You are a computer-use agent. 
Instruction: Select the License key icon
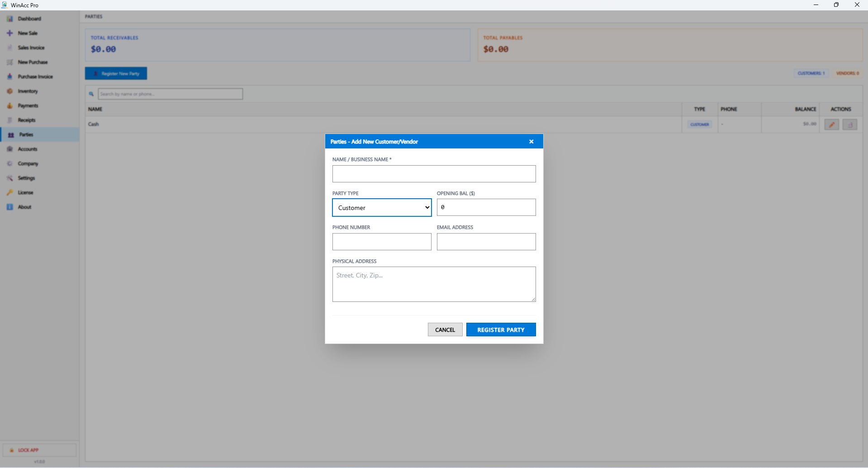[10, 192]
